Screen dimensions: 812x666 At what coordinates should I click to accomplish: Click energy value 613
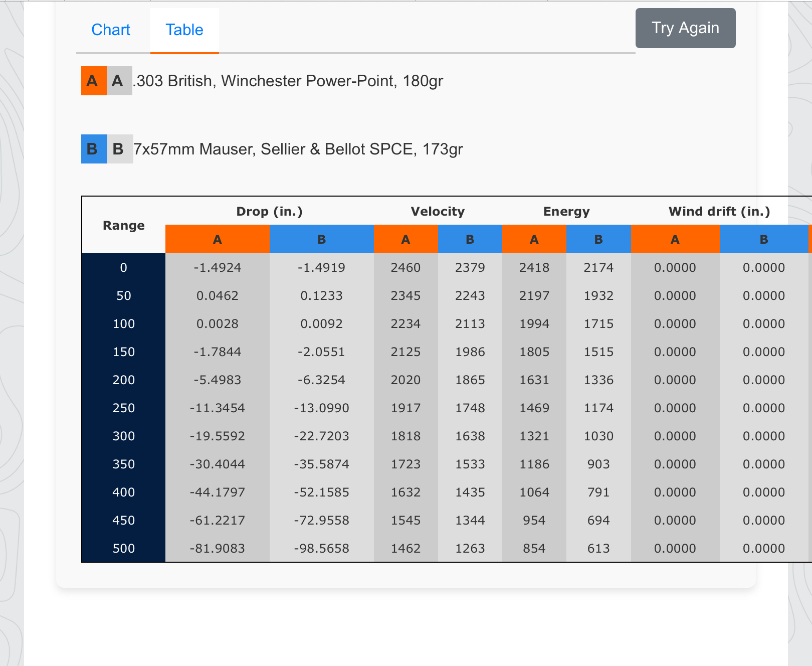tap(598, 548)
